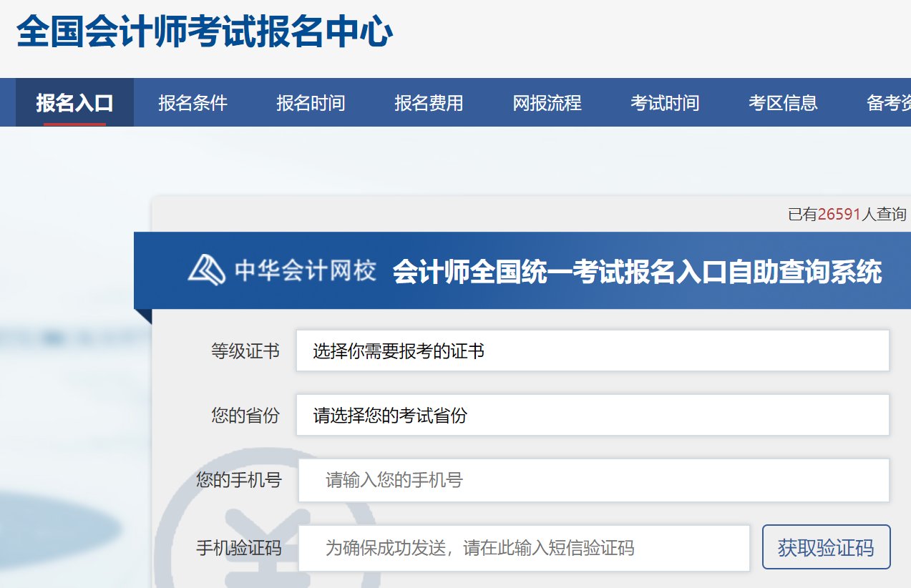Select the 报名入口 navigation tab
911x588 pixels.
tap(74, 102)
